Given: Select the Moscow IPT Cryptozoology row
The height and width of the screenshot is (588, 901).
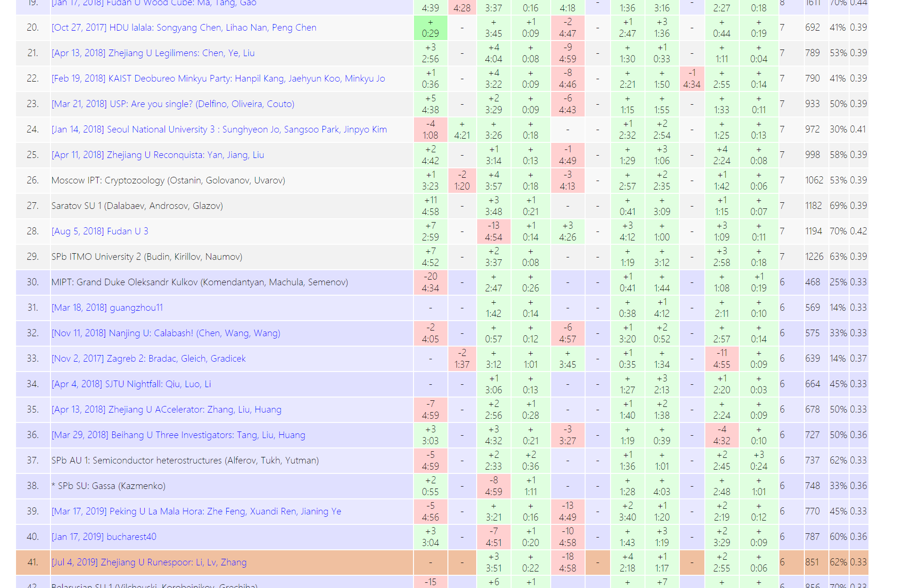Looking at the screenshot, I should point(168,181).
